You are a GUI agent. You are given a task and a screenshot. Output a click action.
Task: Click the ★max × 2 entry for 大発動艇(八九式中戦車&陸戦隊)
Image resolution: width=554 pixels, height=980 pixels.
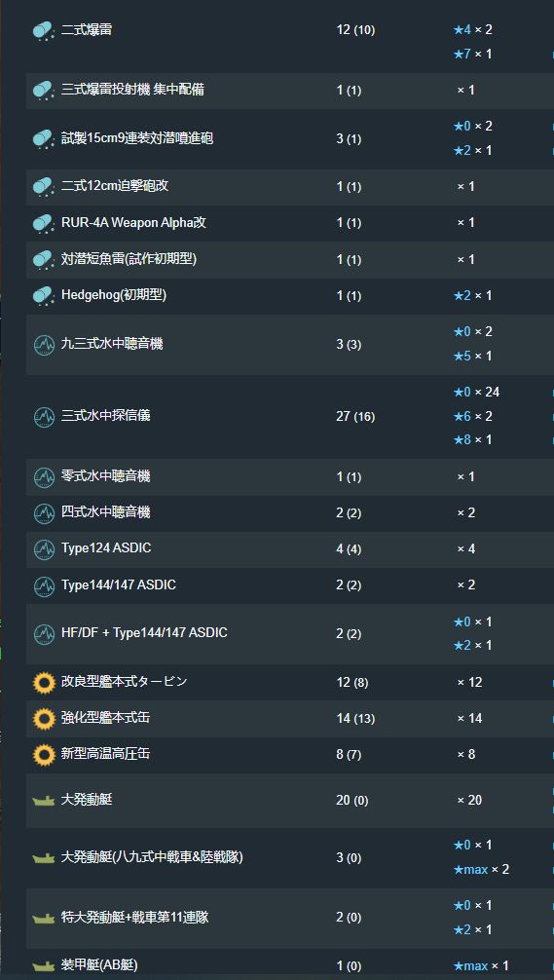pyautogui.click(x=481, y=869)
